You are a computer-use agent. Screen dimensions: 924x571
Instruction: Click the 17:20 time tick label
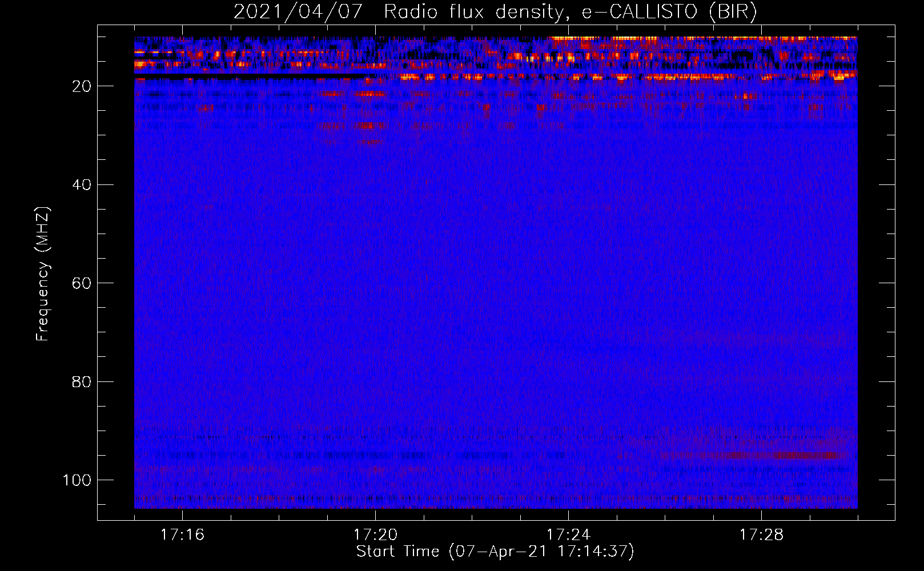pyautogui.click(x=375, y=534)
